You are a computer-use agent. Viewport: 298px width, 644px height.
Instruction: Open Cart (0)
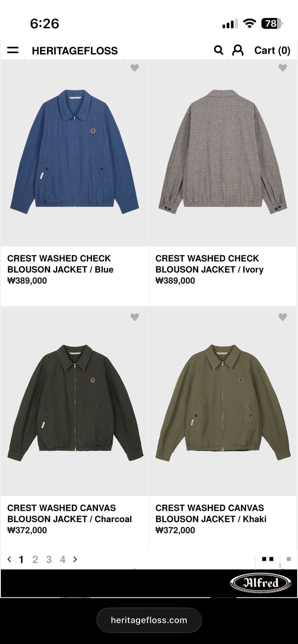point(272,50)
